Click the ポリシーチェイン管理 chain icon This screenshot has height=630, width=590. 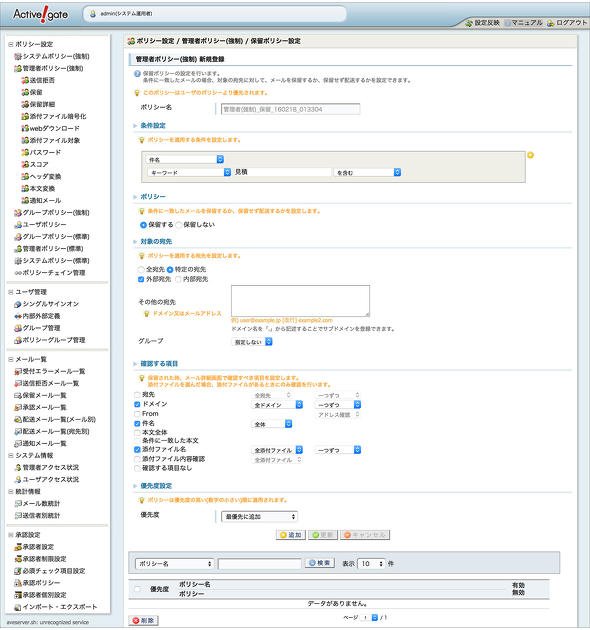[18, 273]
